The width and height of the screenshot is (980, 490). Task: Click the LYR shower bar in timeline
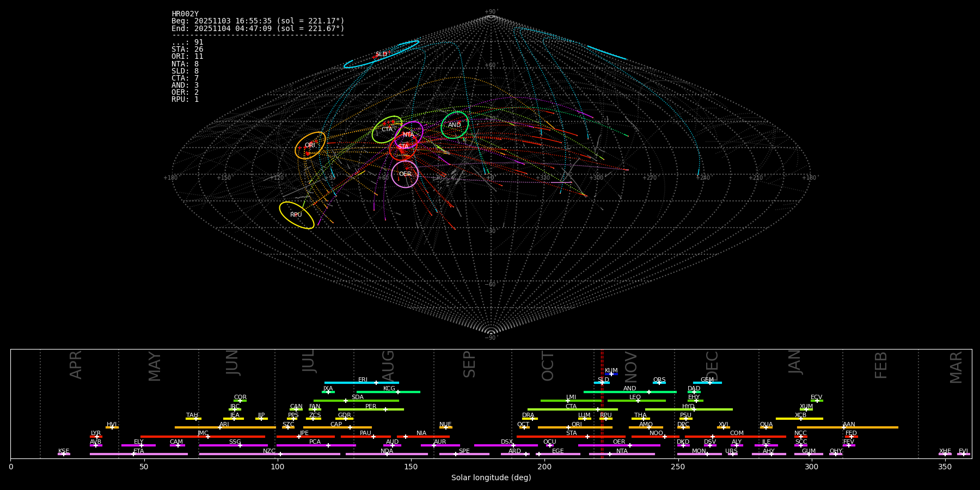click(x=96, y=437)
